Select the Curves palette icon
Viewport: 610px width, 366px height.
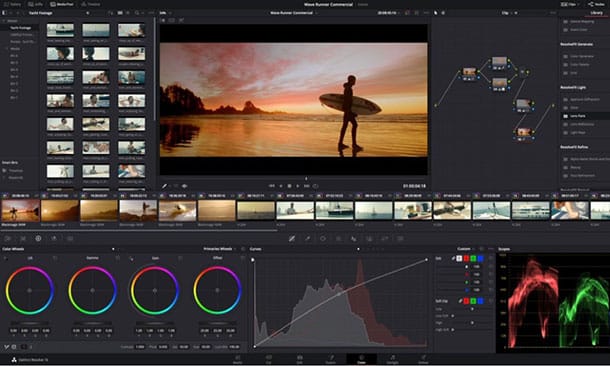point(292,238)
